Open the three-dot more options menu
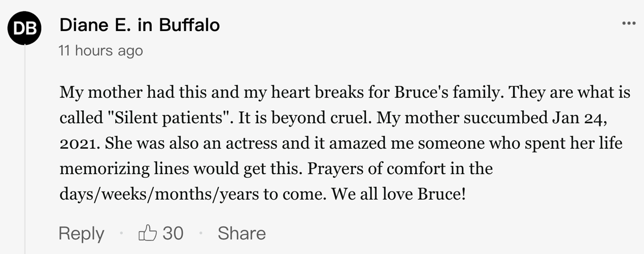Screen dimensions: 644x254 (629, 24)
